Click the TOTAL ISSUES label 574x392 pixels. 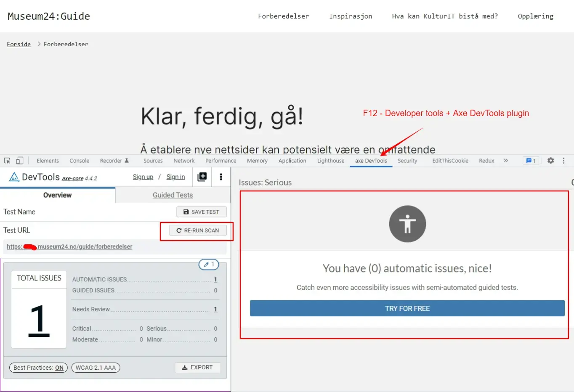tap(39, 278)
